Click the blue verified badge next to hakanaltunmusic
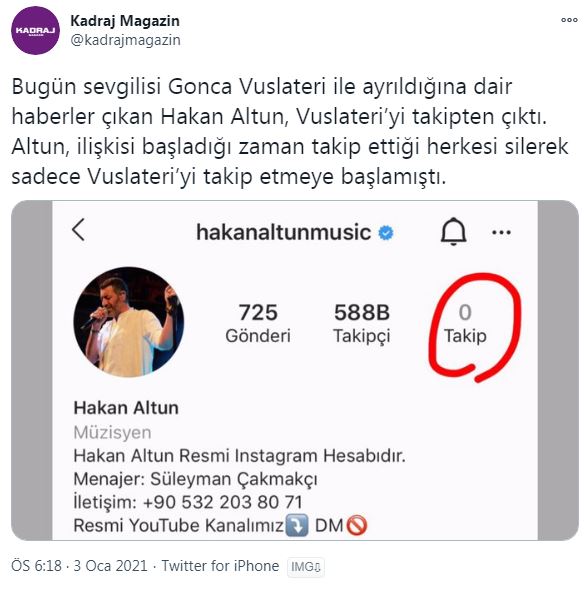This screenshot has height=591, width=586. [x=386, y=233]
